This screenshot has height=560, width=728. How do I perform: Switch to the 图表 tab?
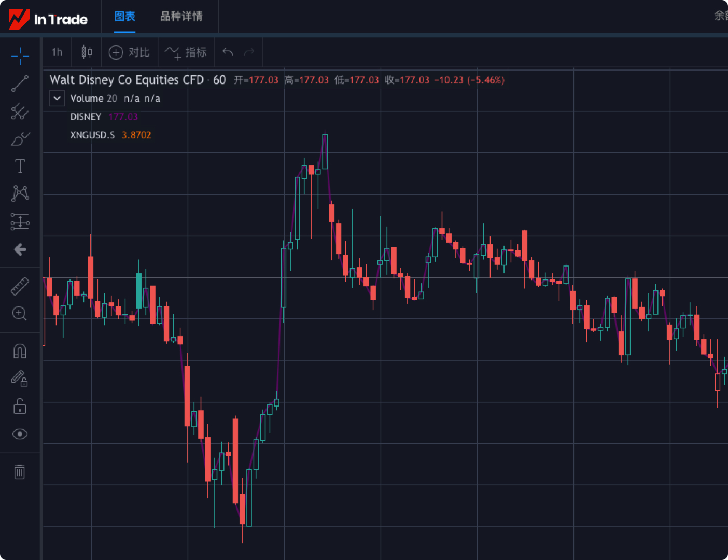125,17
